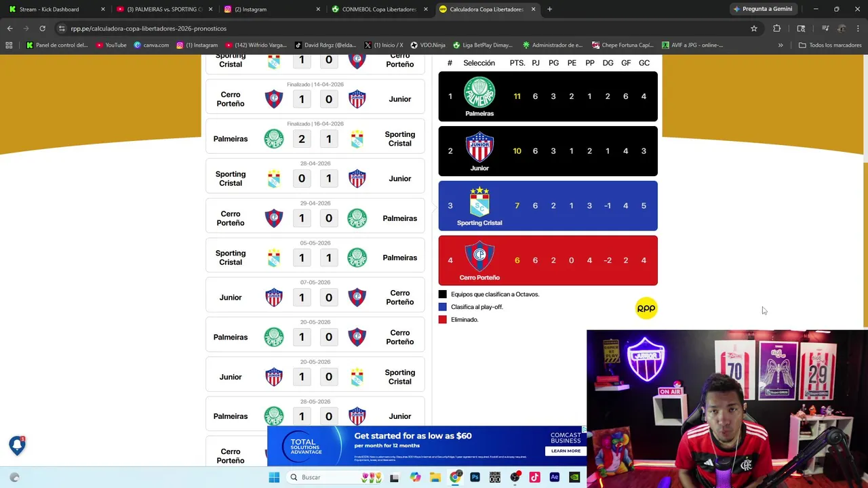Click the PTS. column header
Image resolution: width=868 pixels, height=488 pixels.
click(x=517, y=63)
